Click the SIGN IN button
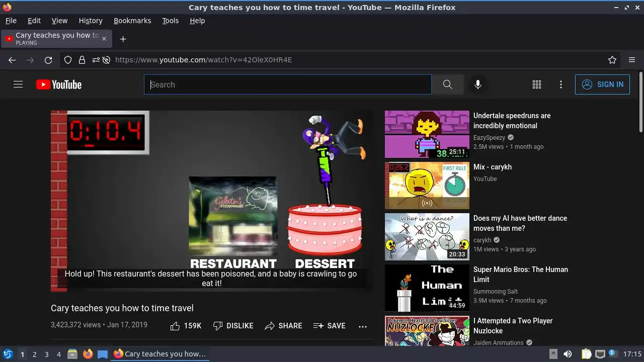Screen dimensions: 644x362 [602, 84]
